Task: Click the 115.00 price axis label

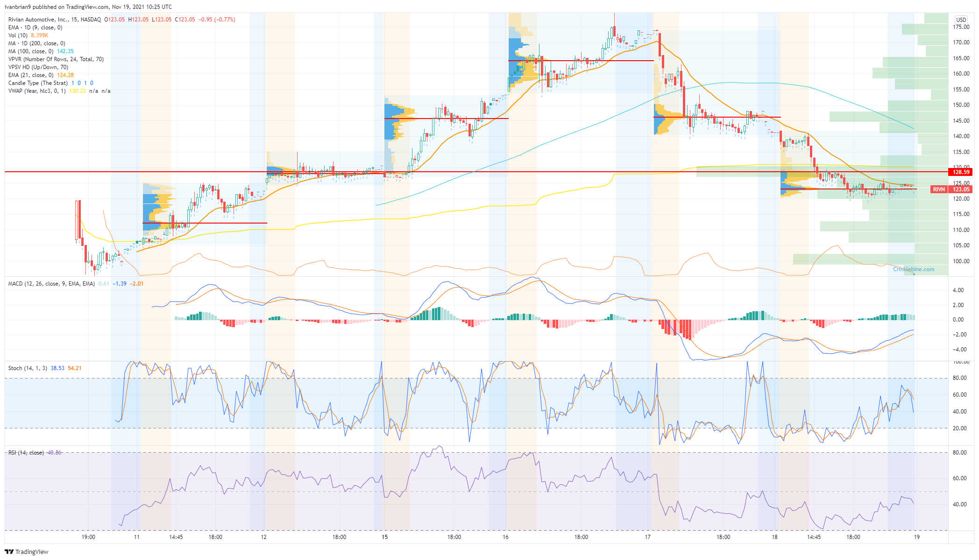Action: (961, 214)
